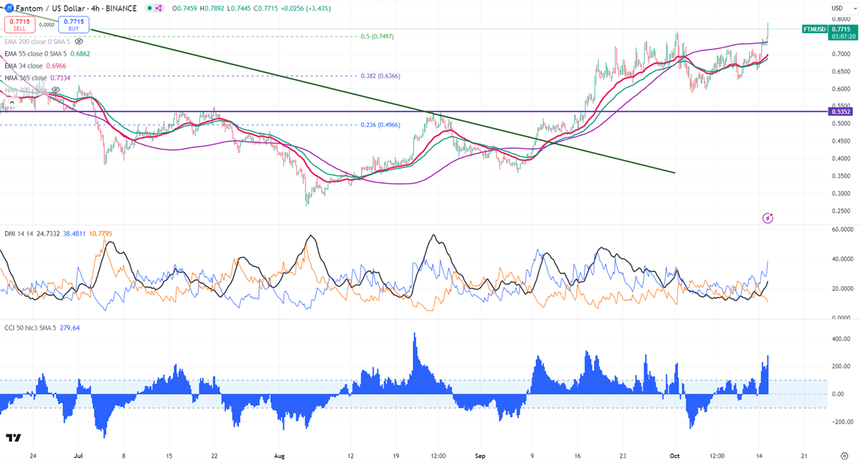Open chart settings gear on time axis
Screen dimensions: 868x463
click(x=844, y=455)
